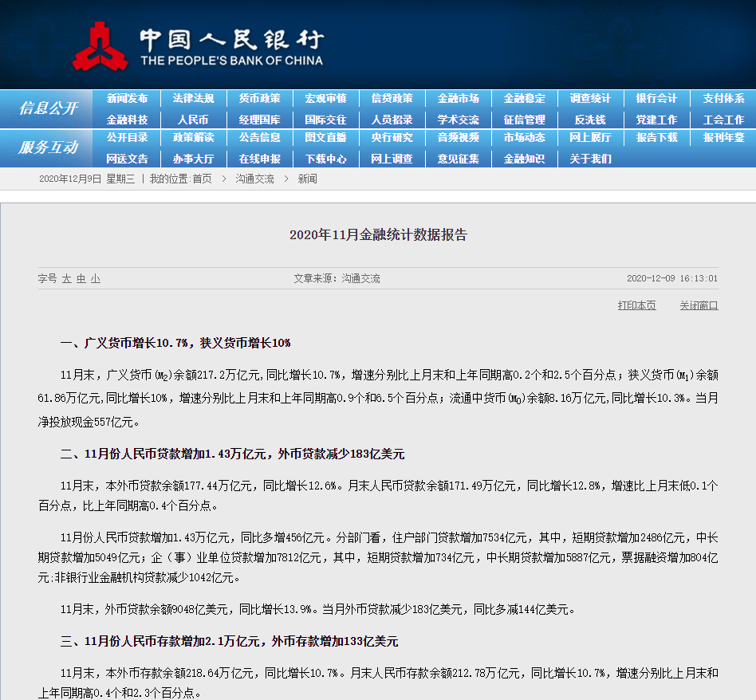Click 服务互动 section header
This screenshot has width=756, height=700.
click(x=48, y=147)
